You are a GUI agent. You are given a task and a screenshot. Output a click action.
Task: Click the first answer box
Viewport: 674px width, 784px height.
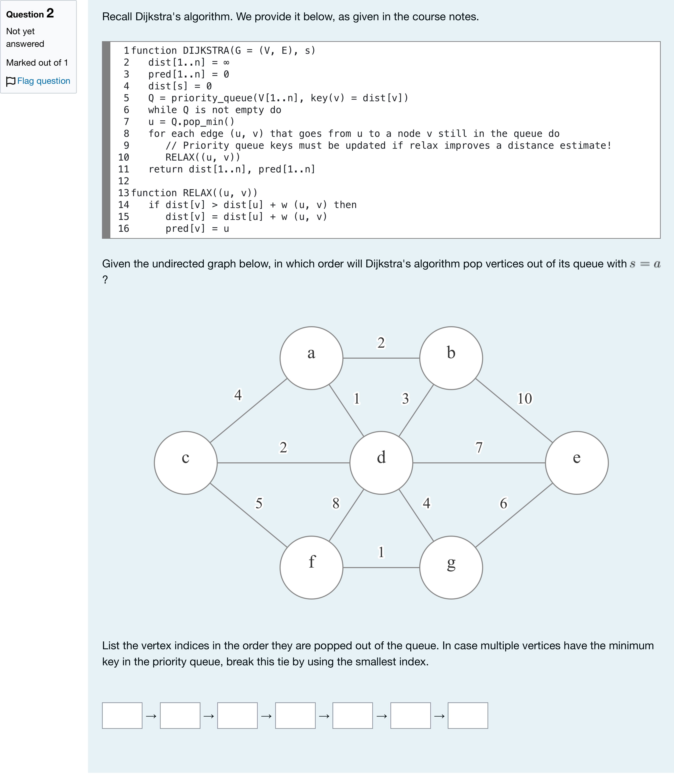(x=122, y=716)
